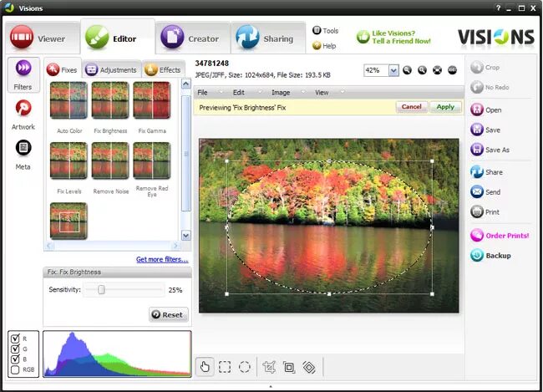Select the Filters sidebar icon

tap(23, 75)
